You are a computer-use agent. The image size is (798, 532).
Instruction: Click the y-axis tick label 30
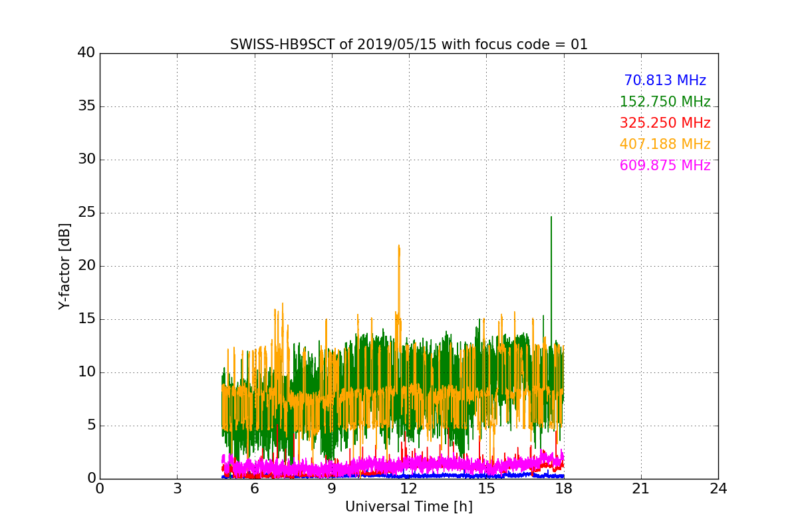point(86,160)
